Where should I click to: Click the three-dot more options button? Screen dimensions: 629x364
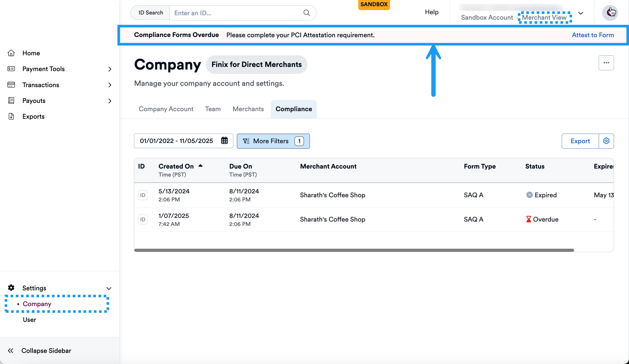click(x=606, y=63)
